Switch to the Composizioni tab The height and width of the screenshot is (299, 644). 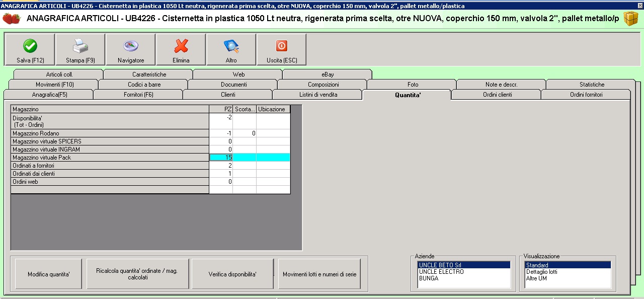point(323,85)
